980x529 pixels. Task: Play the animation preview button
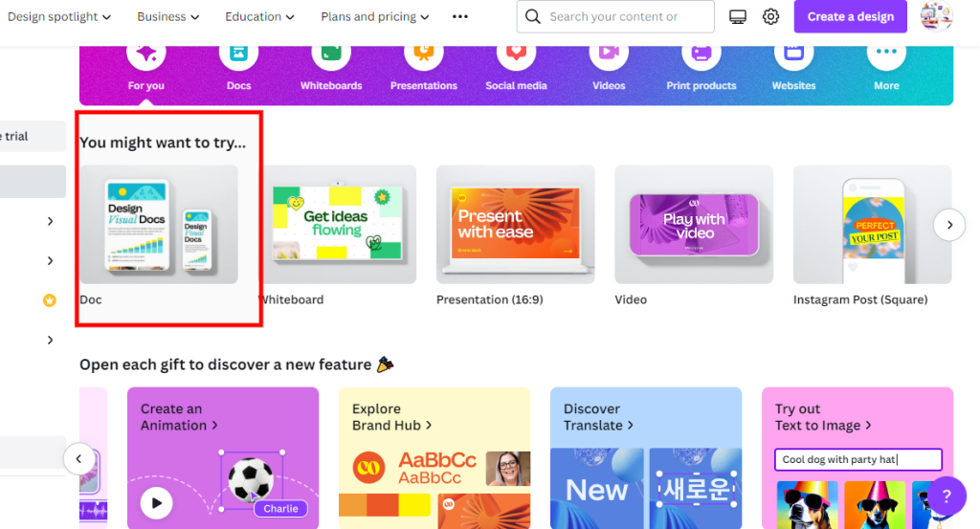click(156, 503)
